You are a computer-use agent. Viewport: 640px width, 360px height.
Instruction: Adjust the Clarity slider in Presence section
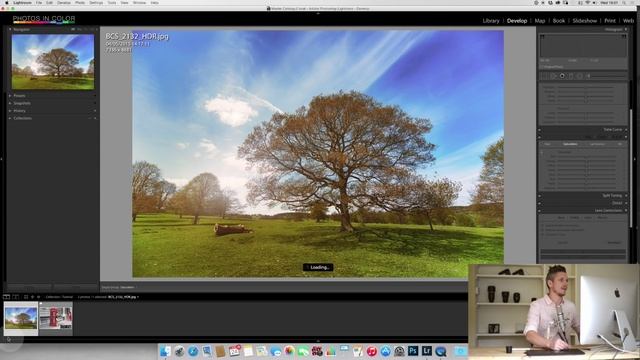587,113
